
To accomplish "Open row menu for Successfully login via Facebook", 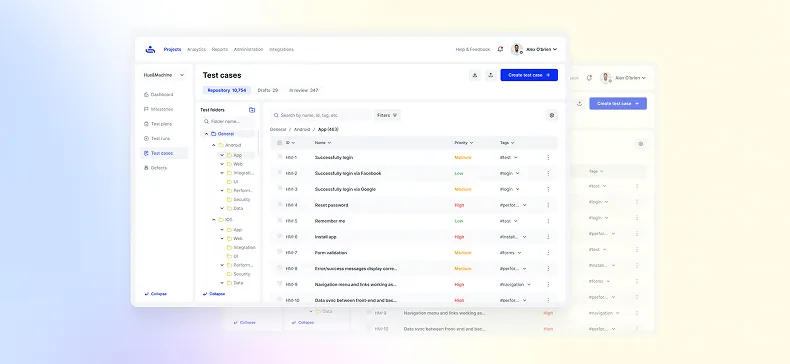I will (548, 173).
